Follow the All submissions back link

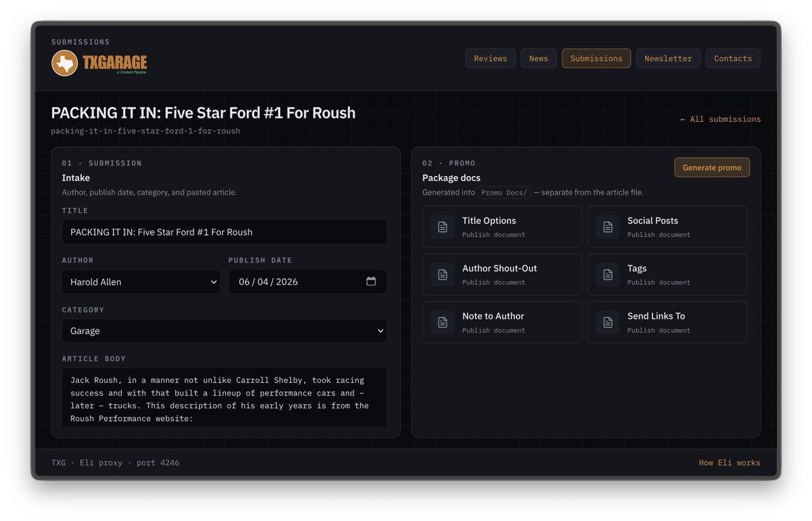(x=721, y=119)
